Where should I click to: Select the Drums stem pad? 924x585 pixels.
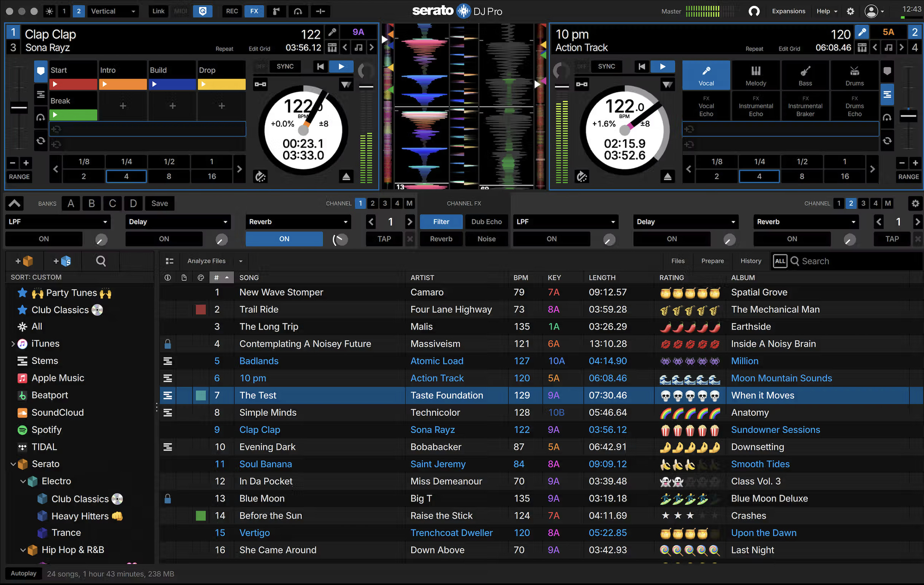coord(854,75)
